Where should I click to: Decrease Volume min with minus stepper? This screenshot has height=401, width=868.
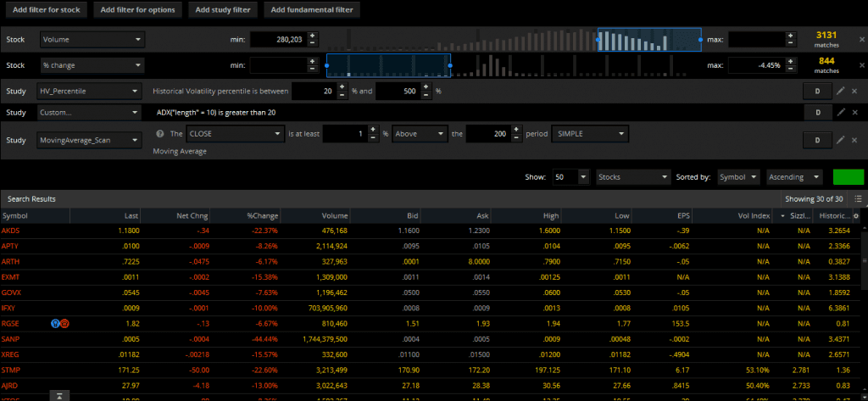[312, 43]
